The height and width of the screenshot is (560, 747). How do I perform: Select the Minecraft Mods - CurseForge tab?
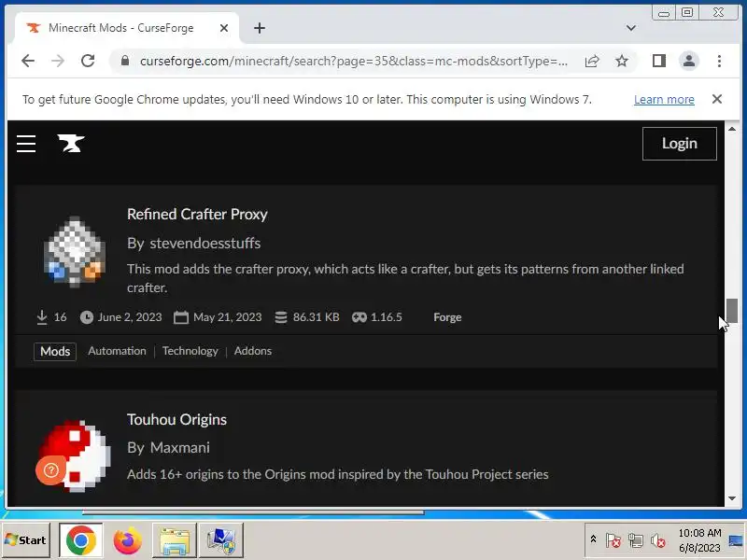121,28
